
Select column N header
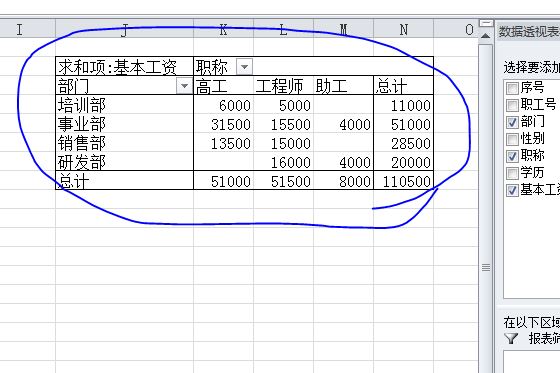click(x=404, y=30)
